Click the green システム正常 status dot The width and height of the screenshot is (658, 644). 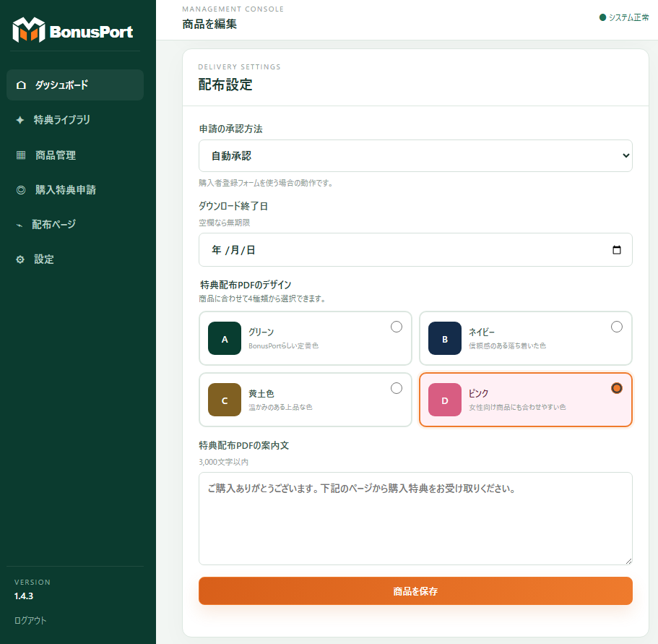pyautogui.click(x=602, y=17)
